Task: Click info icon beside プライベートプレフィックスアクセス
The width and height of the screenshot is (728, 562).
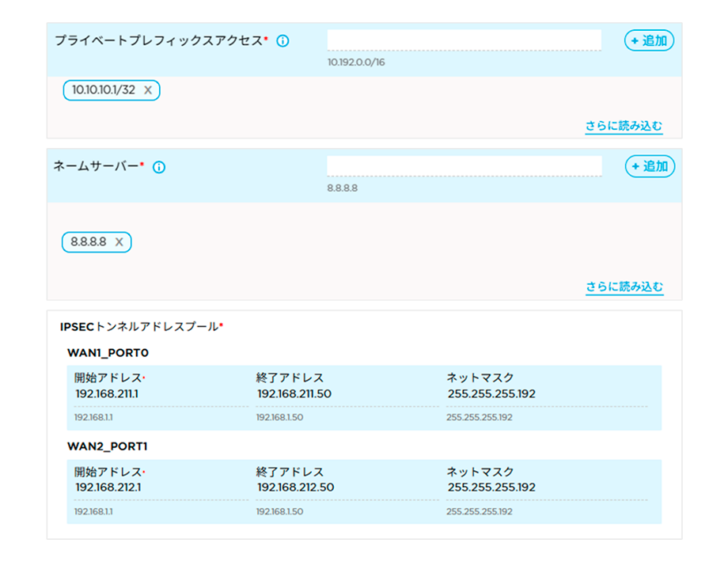Action: pyautogui.click(x=282, y=40)
